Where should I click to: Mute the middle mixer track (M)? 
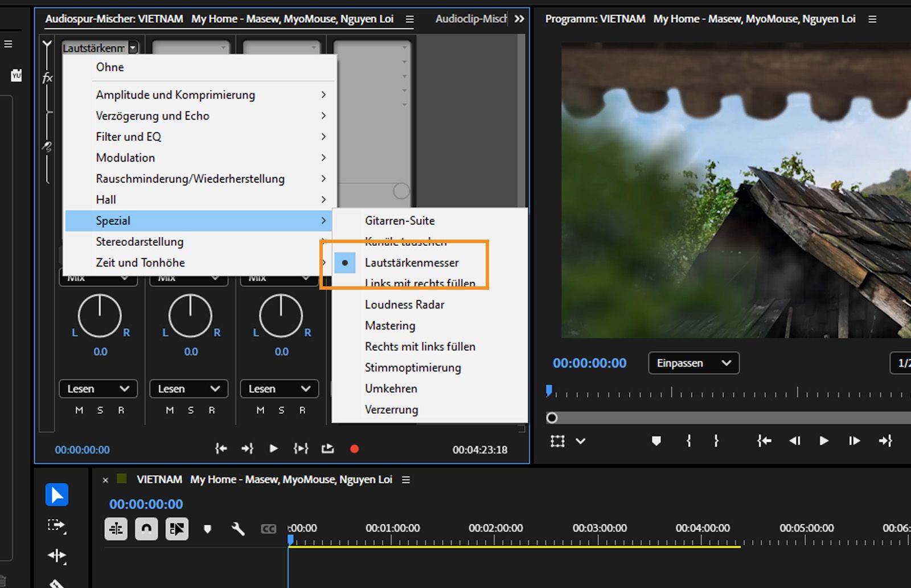pos(170,410)
